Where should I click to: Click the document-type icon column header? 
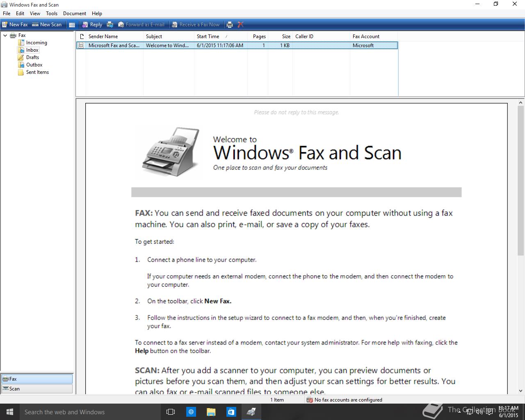(x=81, y=37)
